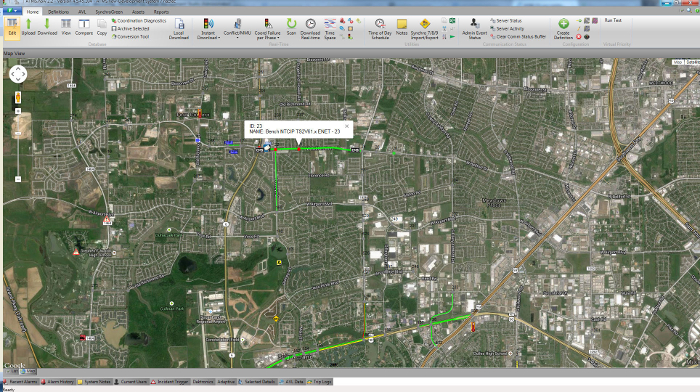Image resolution: width=700 pixels, height=392 pixels.
Task: Open the Time Space diagram tool
Action: (330, 29)
